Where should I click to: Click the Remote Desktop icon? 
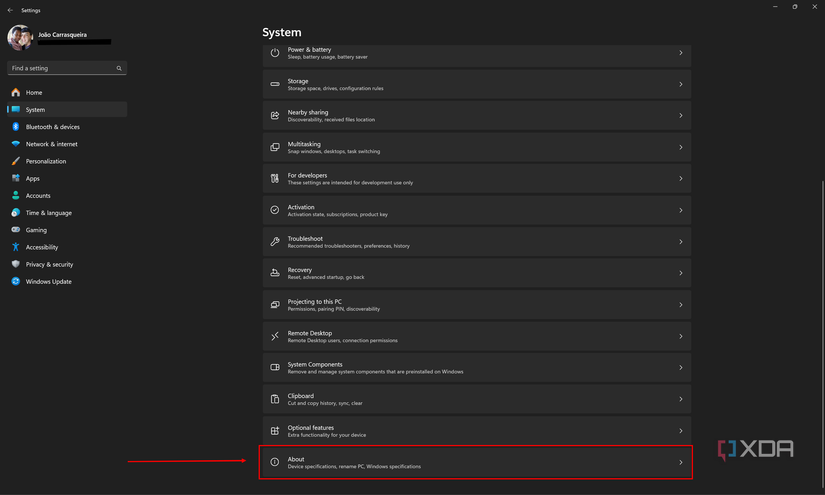(275, 336)
